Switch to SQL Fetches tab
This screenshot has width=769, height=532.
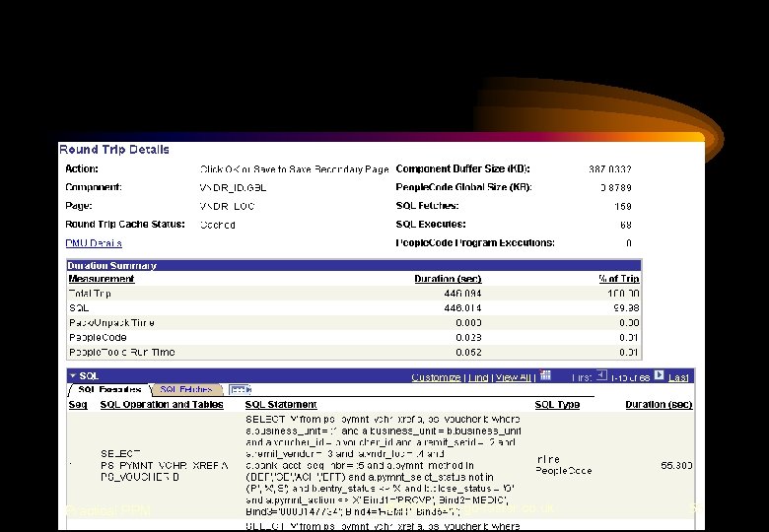point(186,389)
